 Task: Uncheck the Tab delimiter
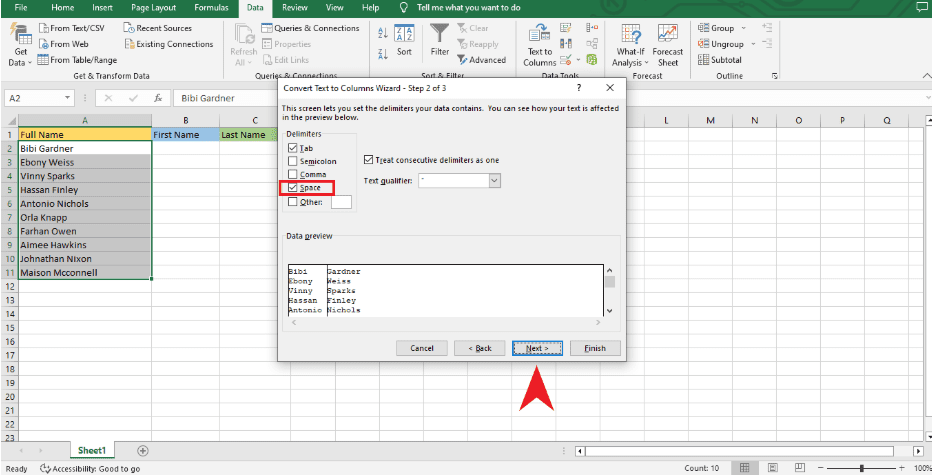292,148
